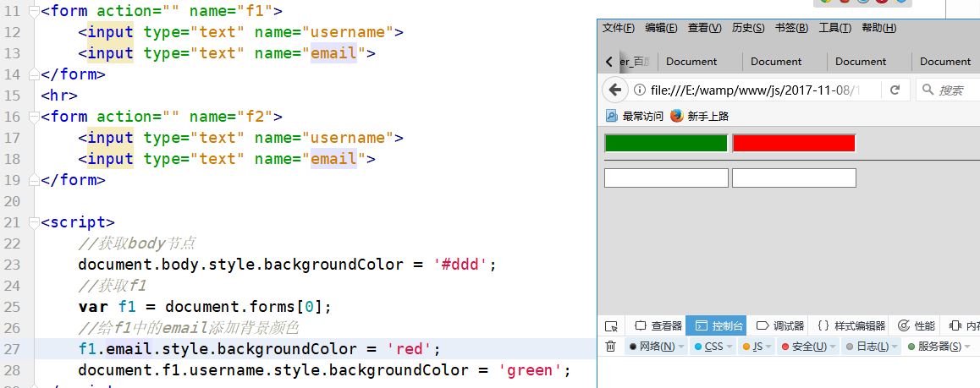
Task: Clear console output with trash icon
Action: (x=610, y=347)
